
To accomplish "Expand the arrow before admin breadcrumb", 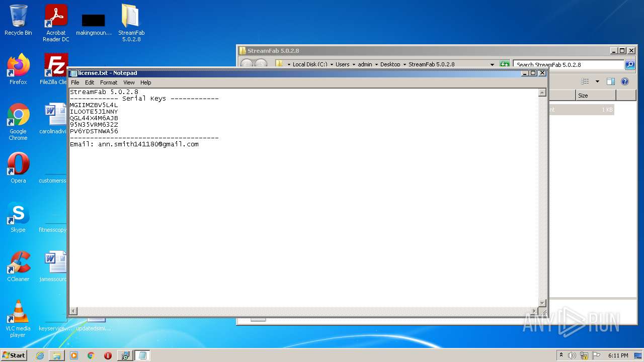I will [354, 64].
